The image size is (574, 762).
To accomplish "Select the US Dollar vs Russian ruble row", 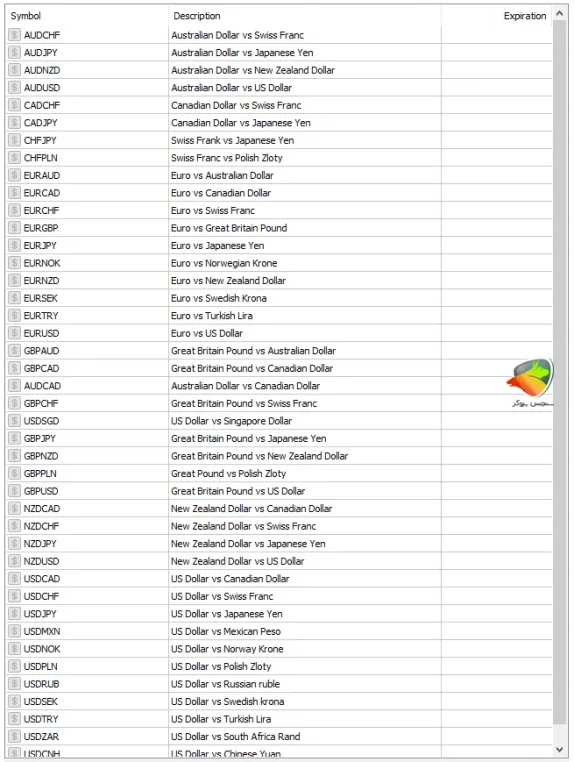I will tap(279, 684).
